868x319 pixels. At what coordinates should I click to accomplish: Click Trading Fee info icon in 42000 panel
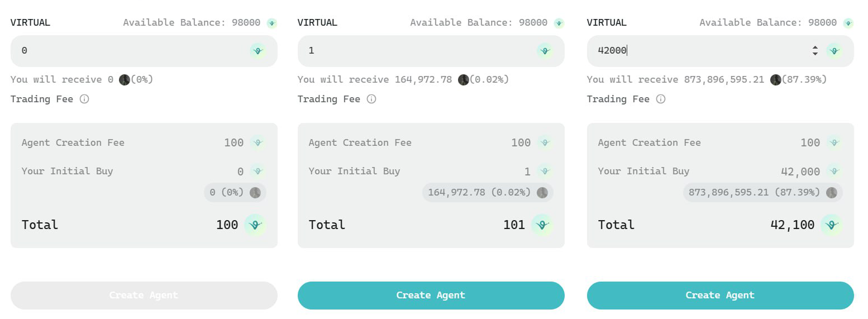660,99
